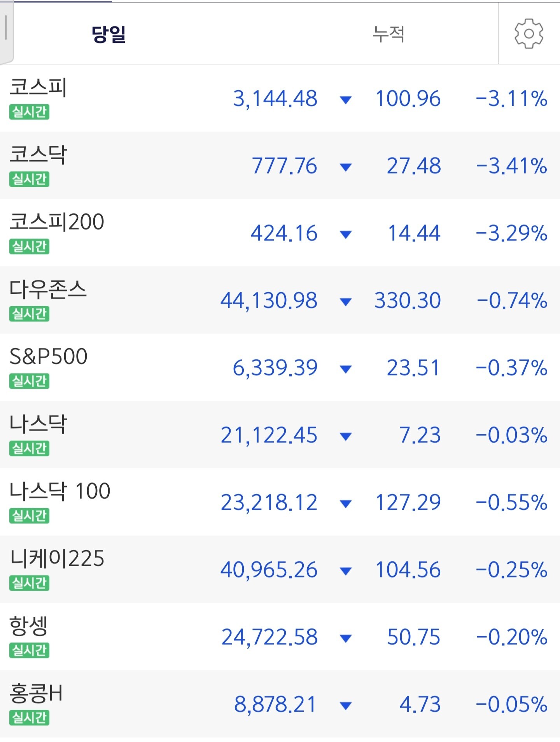Open the settings gear icon
This screenshot has height=742, width=560.
pyautogui.click(x=529, y=33)
